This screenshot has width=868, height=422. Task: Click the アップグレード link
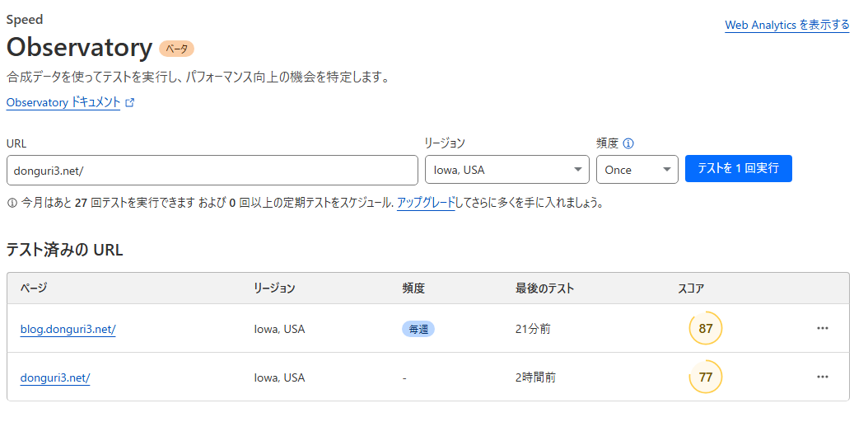click(x=426, y=204)
